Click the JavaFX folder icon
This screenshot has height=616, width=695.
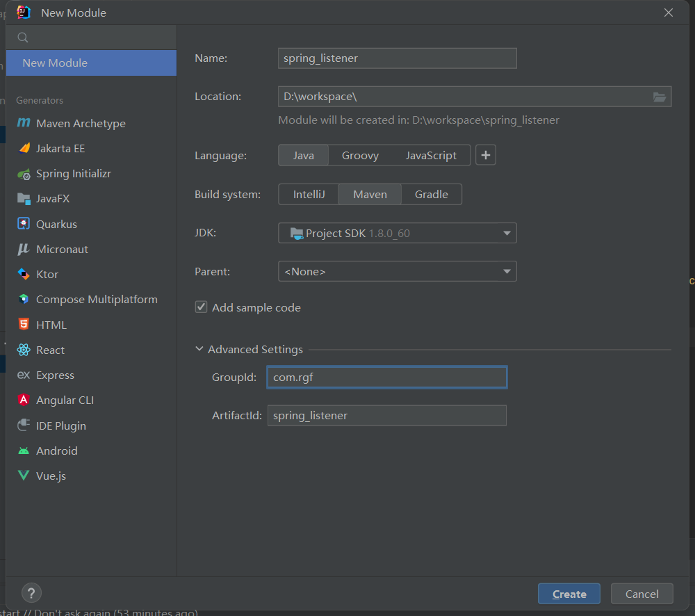(24, 198)
